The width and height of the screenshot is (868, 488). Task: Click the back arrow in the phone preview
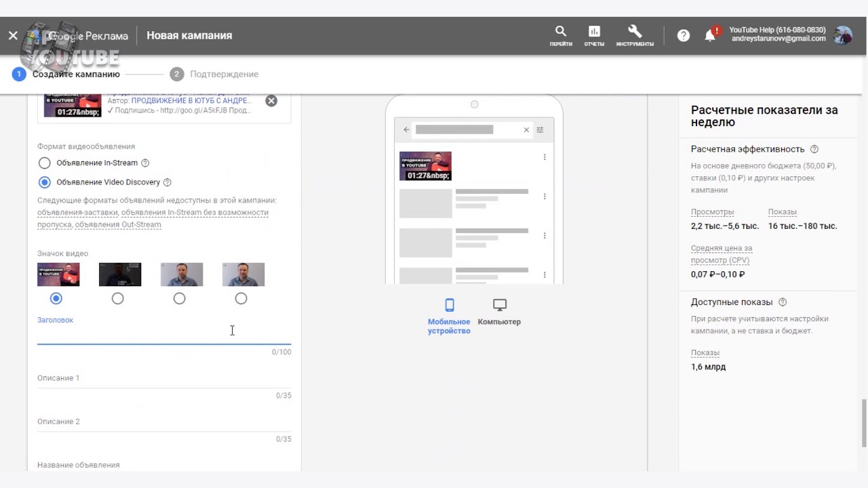click(x=406, y=129)
